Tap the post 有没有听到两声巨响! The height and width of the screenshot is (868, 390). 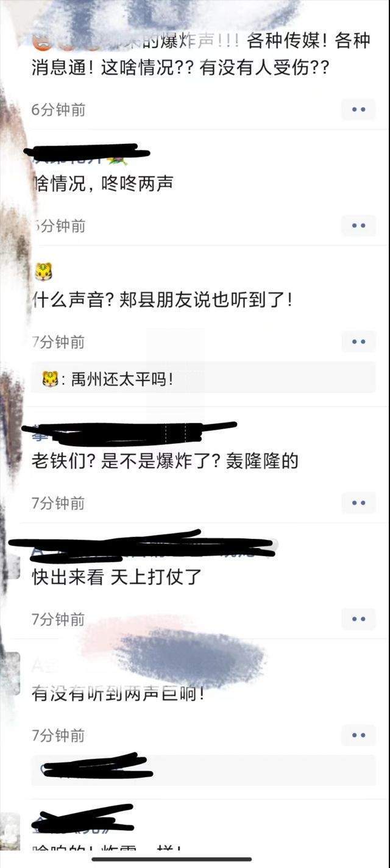[x=118, y=693]
